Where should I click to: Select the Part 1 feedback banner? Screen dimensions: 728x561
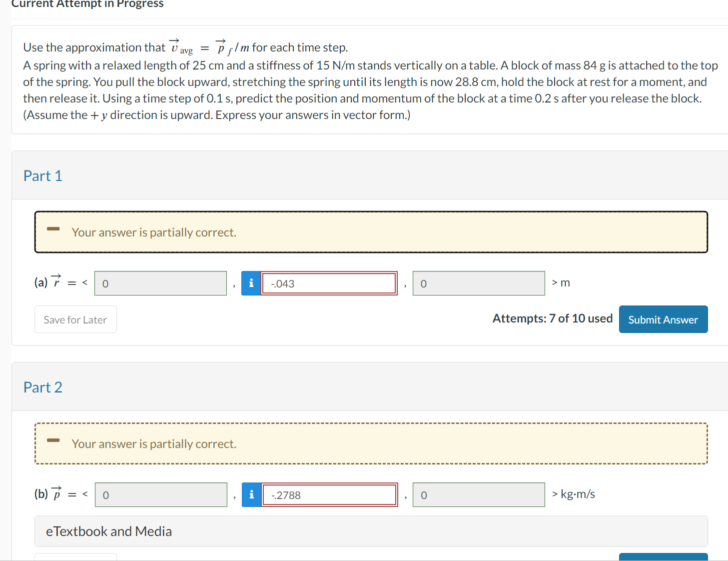(x=371, y=232)
